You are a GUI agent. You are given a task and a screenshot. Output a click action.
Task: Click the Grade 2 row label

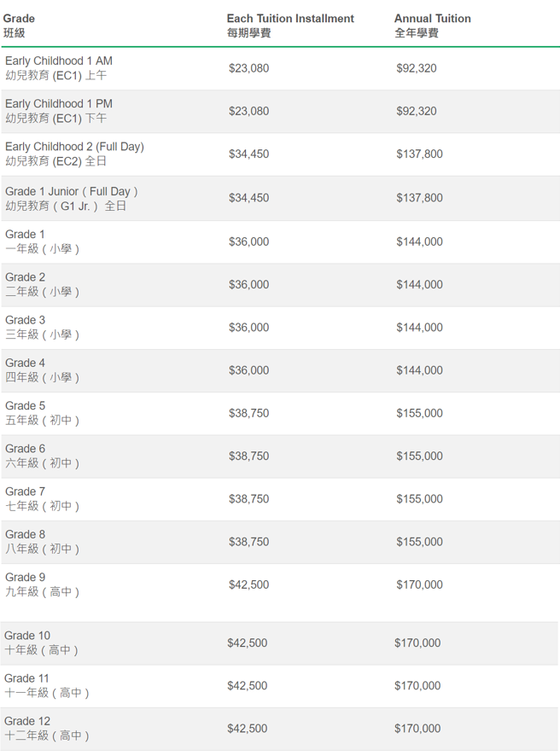[42, 284]
